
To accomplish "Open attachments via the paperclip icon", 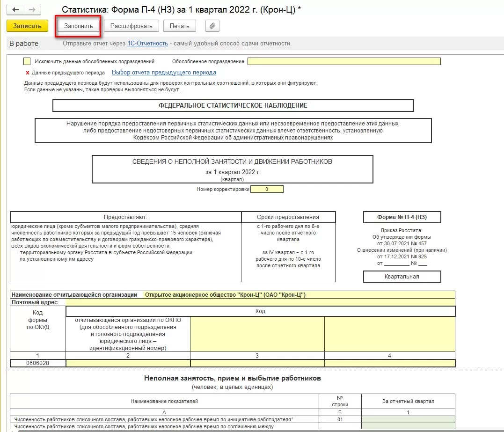I will click(212, 26).
